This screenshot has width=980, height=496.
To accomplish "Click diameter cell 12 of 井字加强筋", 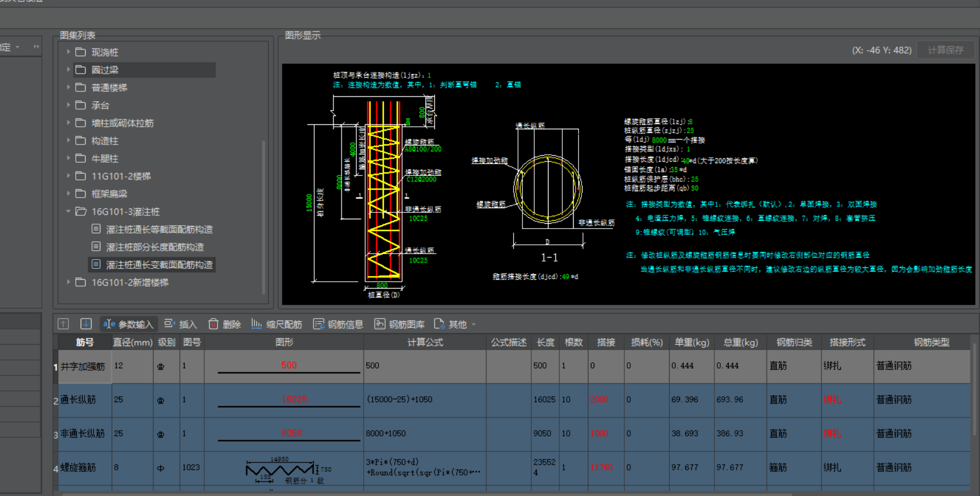I will pos(132,366).
